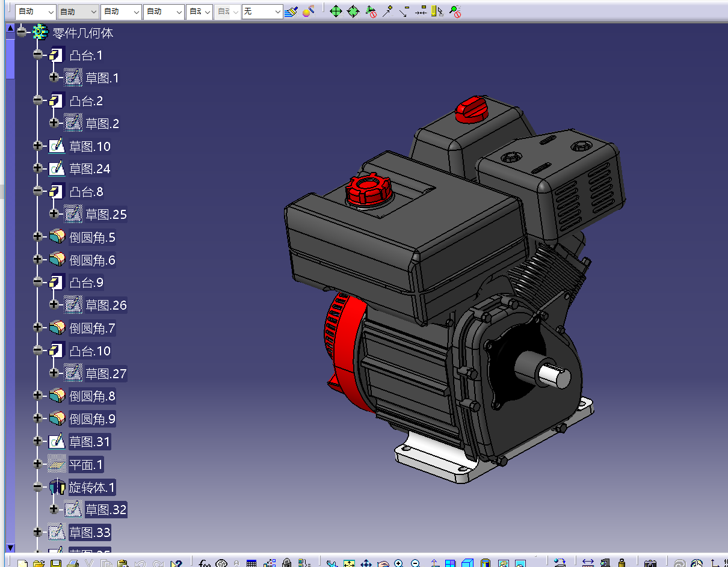728x567 pixels.
Task: Expand the 草图.10 tree node
Action: click(x=38, y=146)
